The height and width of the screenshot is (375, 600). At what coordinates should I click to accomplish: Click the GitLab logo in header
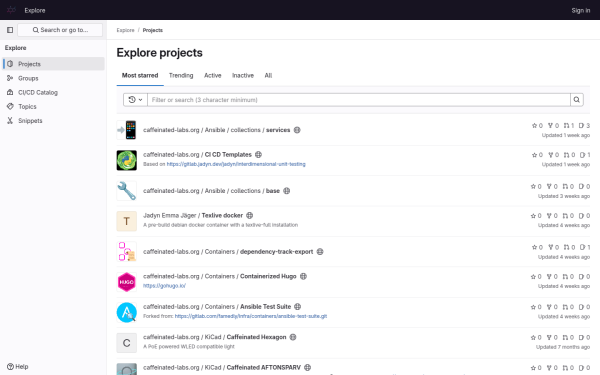coord(11,10)
